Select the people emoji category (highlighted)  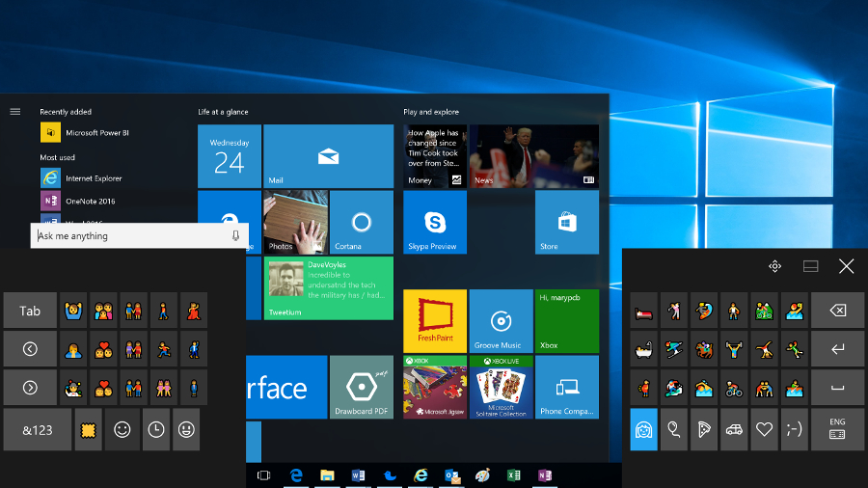[644, 429]
